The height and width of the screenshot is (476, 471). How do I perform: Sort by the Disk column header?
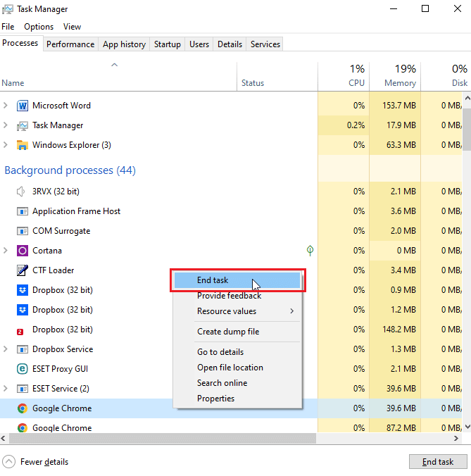point(446,77)
